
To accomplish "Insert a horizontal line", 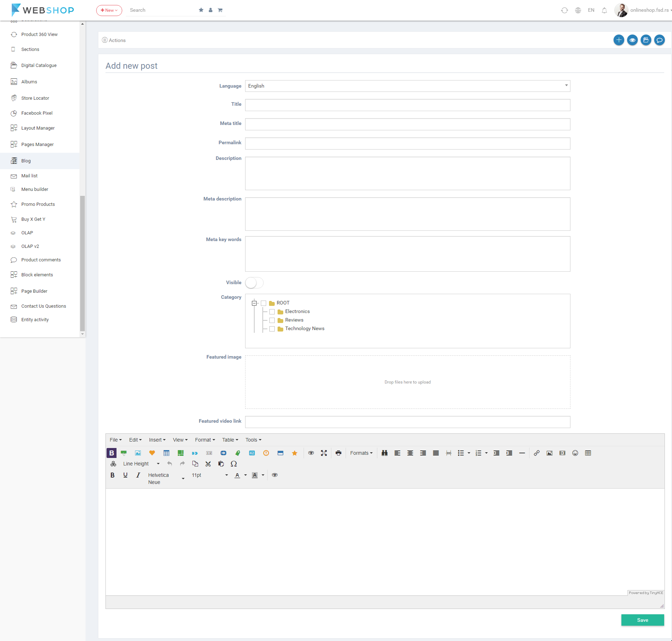I will [x=522, y=453].
